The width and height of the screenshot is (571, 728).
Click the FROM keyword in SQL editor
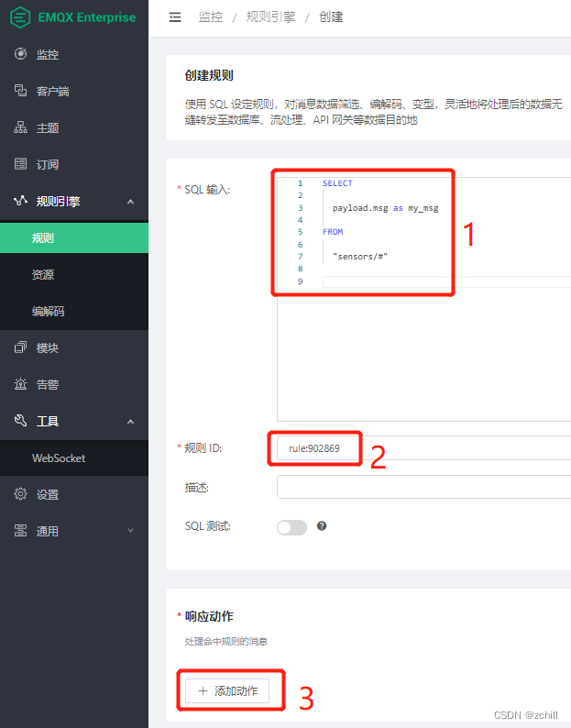click(x=333, y=232)
